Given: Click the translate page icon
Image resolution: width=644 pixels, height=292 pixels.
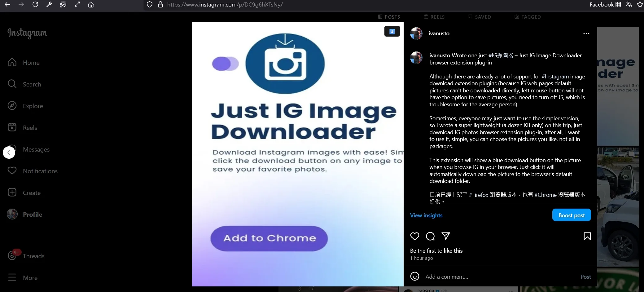Looking at the screenshot, I should click(x=629, y=5).
